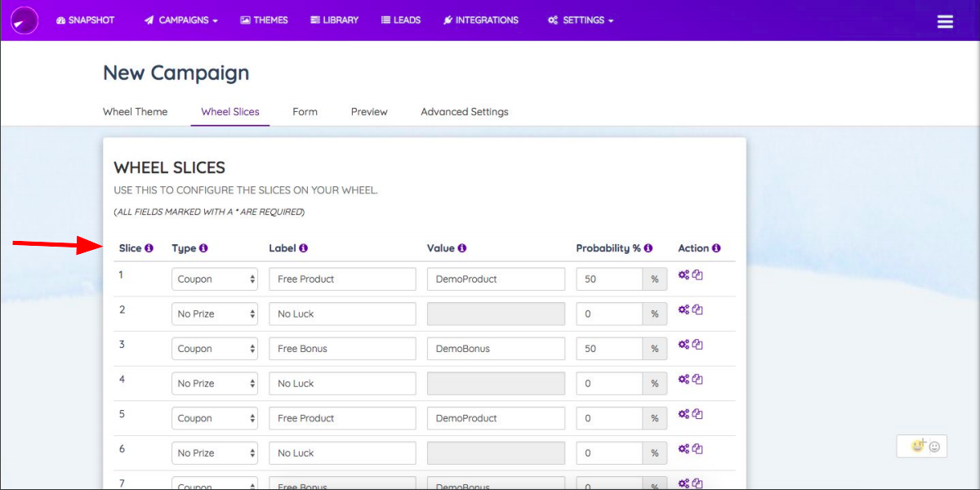Click the copy icon for slice 6
The width and height of the screenshot is (980, 490).
(697, 449)
